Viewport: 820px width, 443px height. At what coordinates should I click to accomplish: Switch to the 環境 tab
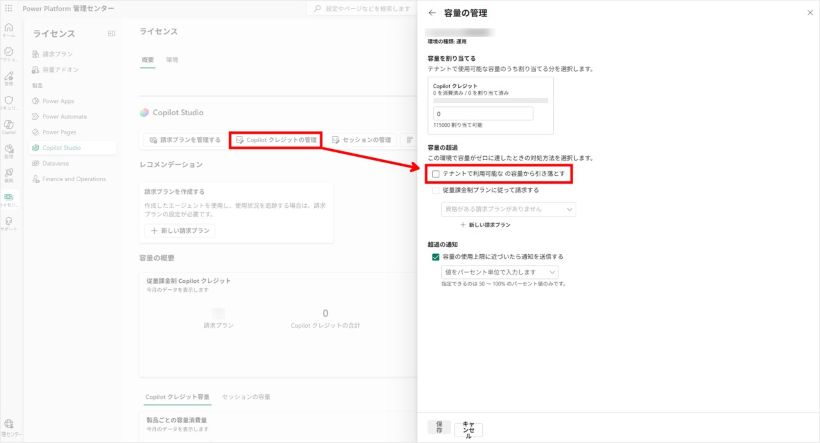pos(172,60)
